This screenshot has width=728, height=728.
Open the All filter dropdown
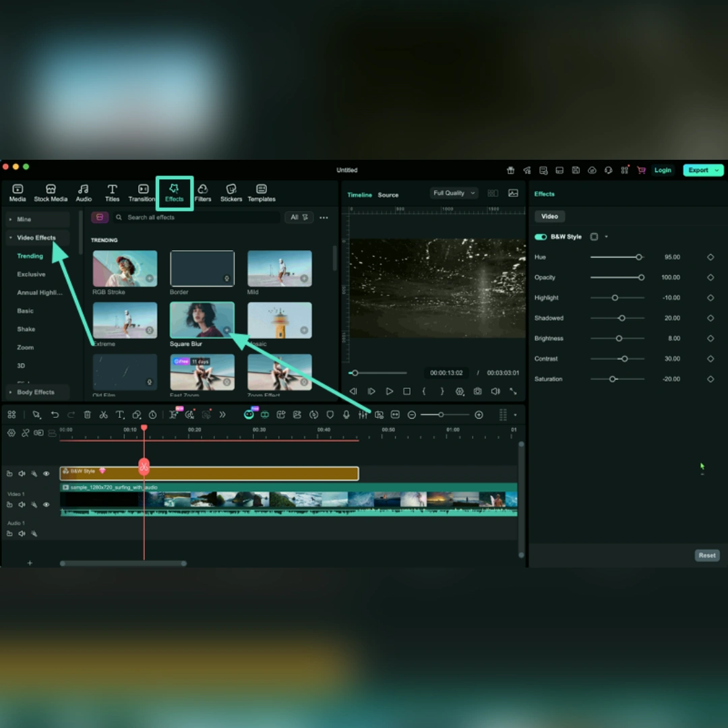pyautogui.click(x=299, y=217)
